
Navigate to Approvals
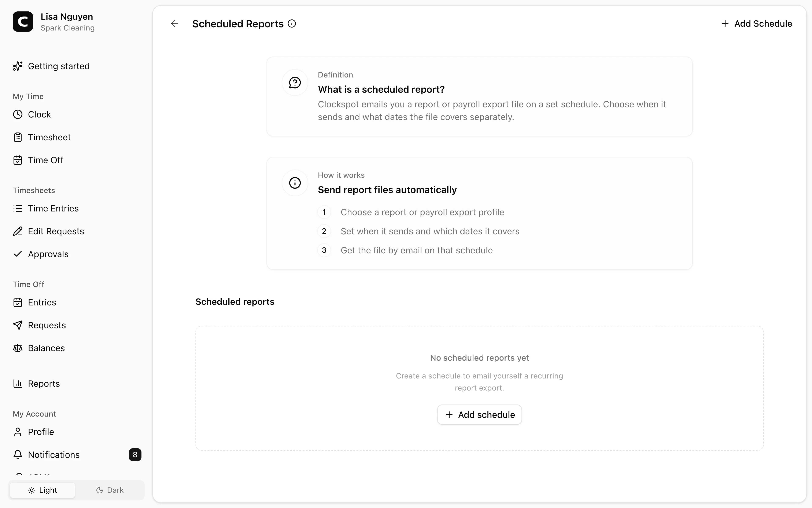coord(48,254)
